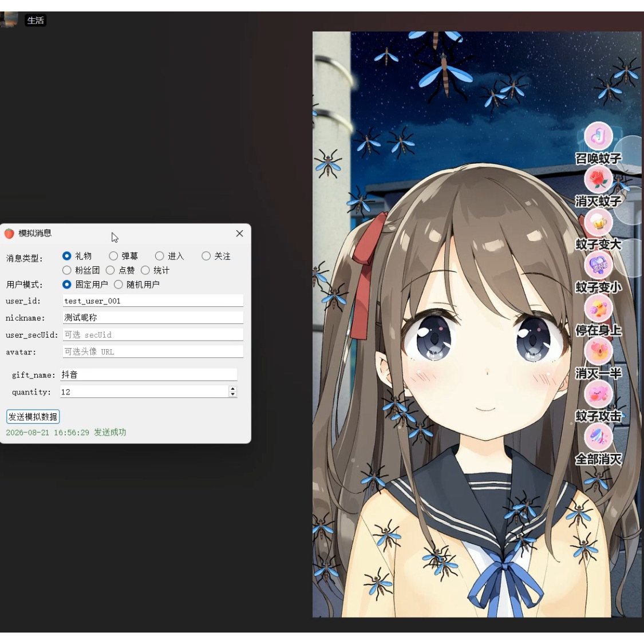Screen dimensions: 644x644
Task: Select the 关注 message type radio
Action: (x=206, y=256)
